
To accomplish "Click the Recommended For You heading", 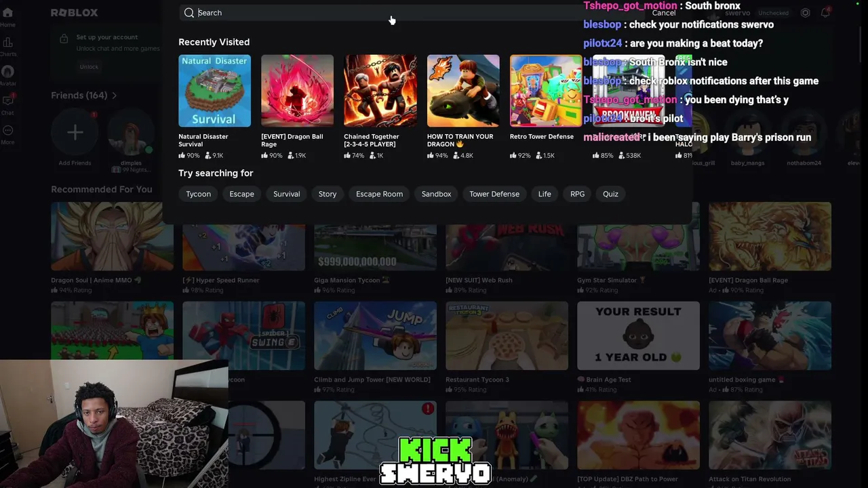I will 102,189.
